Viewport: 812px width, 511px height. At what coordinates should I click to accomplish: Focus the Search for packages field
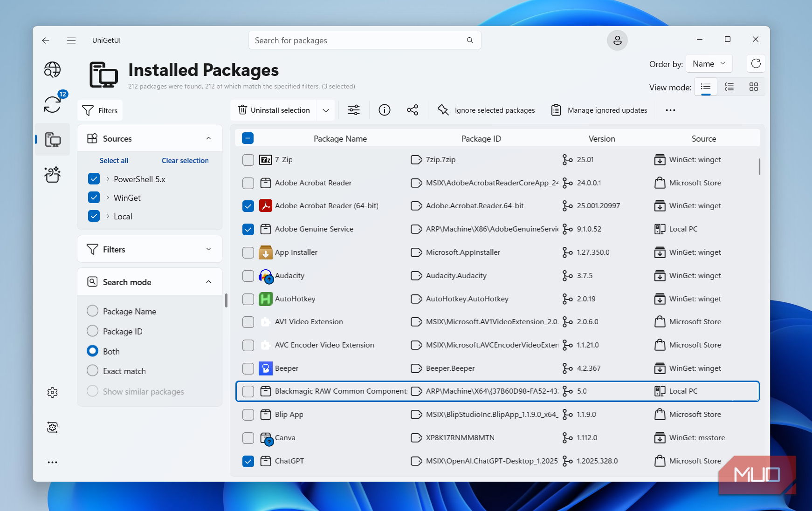(365, 41)
